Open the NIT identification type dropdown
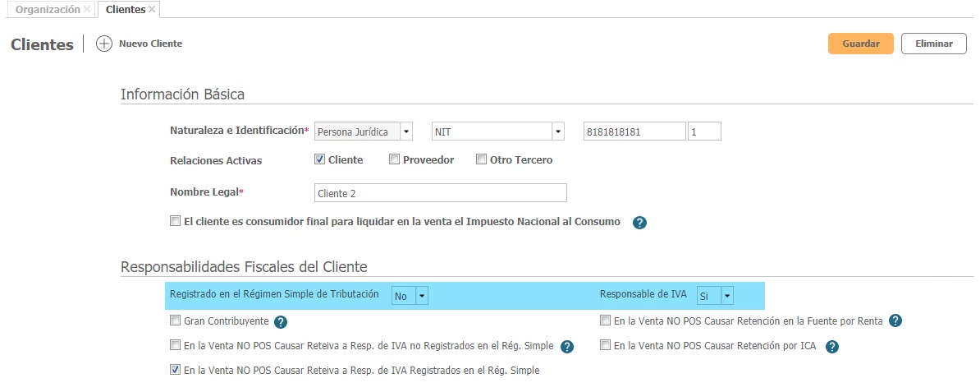This screenshot has width=980, height=392. 558,131
